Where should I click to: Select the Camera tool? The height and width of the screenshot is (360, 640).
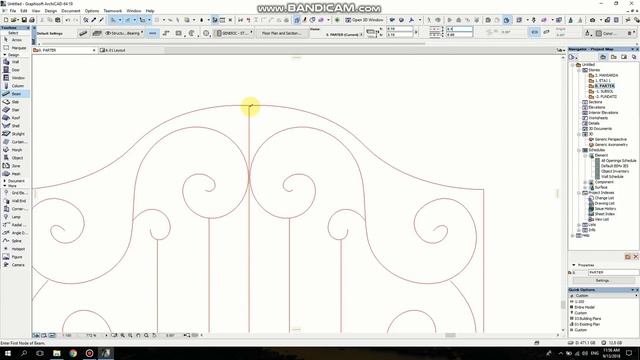15,265
